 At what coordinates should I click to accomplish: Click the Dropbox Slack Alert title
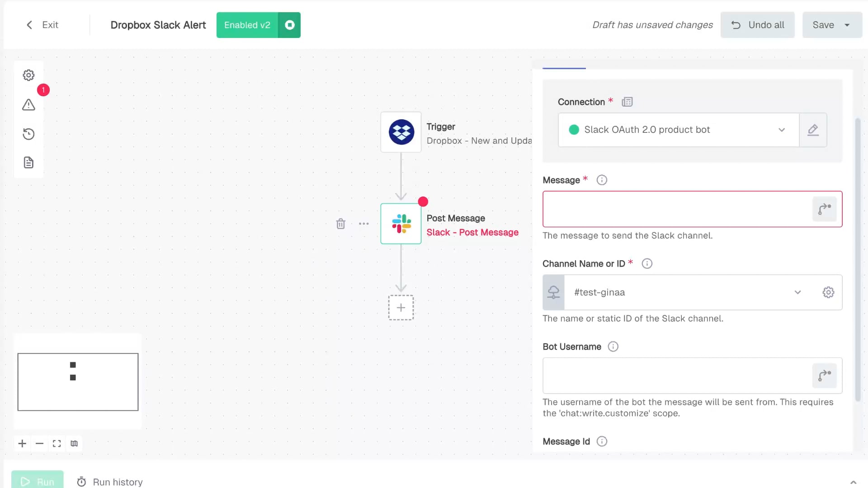click(158, 25)
